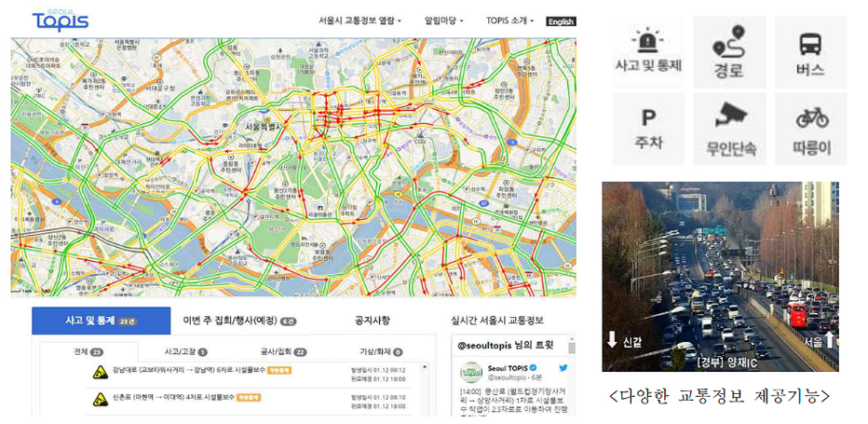Open the TOPIS 소개 dropdown
This screenshot has height=424, width=868.
(x=509, y=21)
